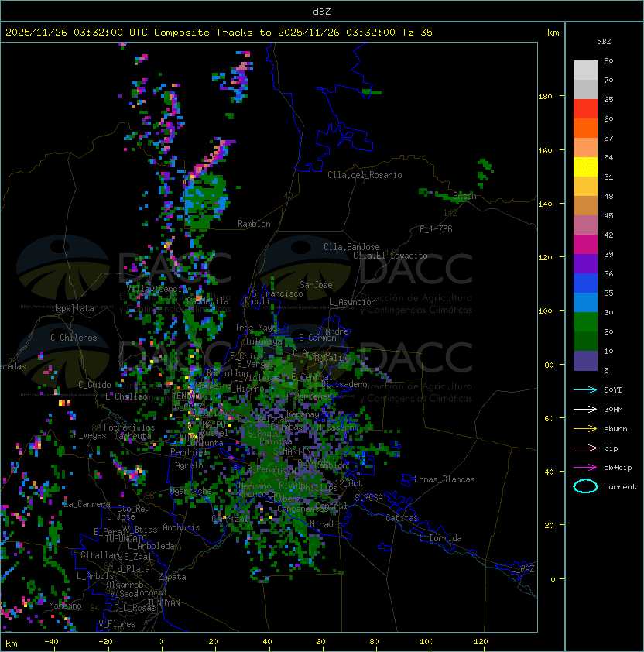Click the 60 tick on horizontal axis
The height and width of the screenshot is (652, 644).
320,642
